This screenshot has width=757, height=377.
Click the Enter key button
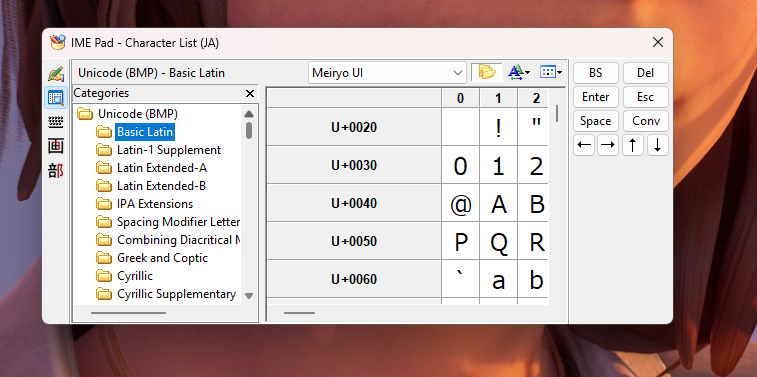point(595,97)
